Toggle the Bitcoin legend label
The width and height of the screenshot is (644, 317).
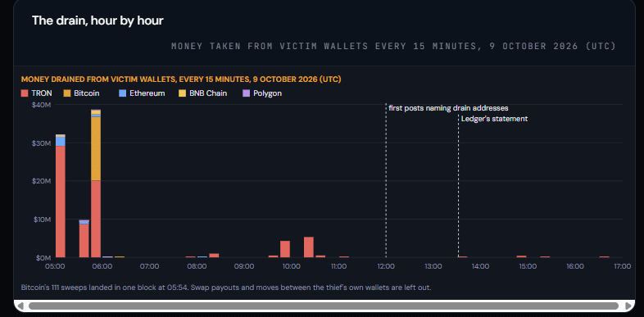tap(87, 93)
